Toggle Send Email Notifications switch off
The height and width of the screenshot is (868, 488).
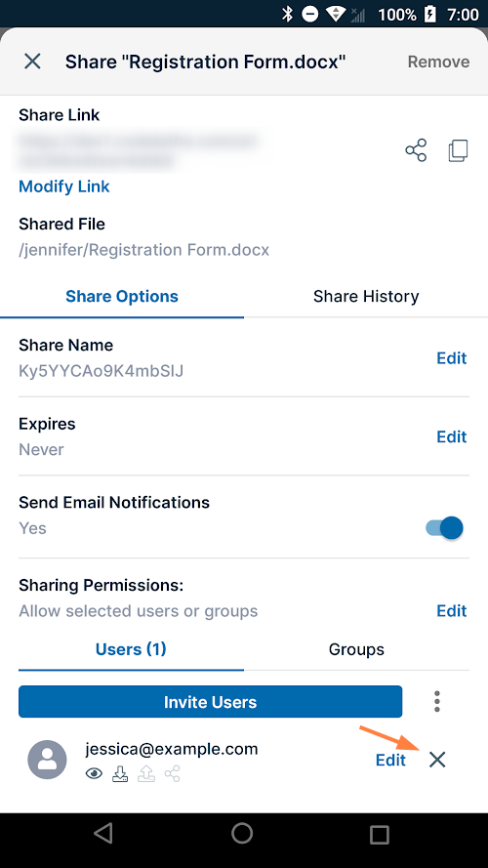pyautogui.click(x=444, y=528)
